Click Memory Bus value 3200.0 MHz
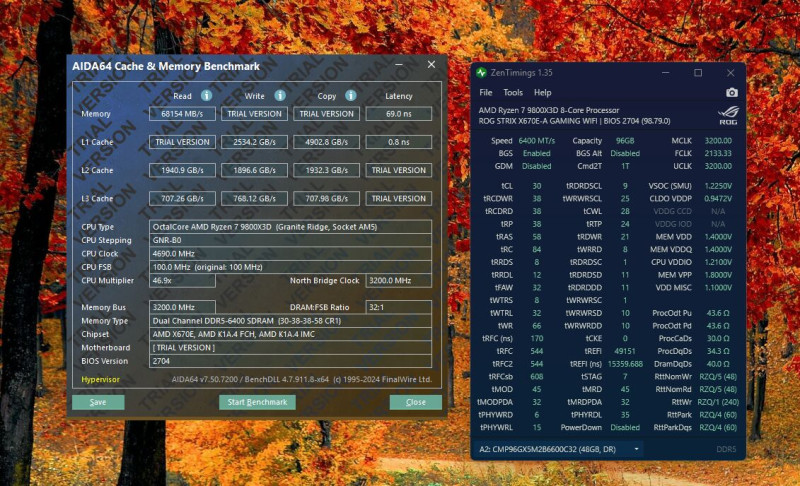This screenshot has width=800, height=486. click(182, 307)
